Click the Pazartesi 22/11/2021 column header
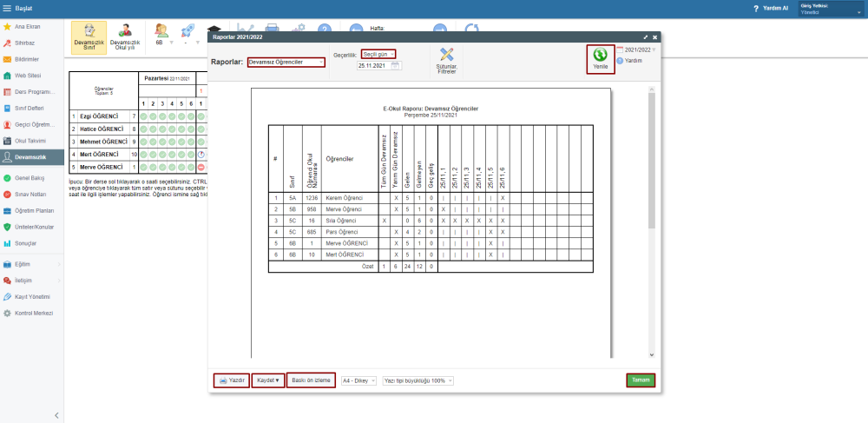This screenshot has height=423, width=868. [x=167, y=78]
